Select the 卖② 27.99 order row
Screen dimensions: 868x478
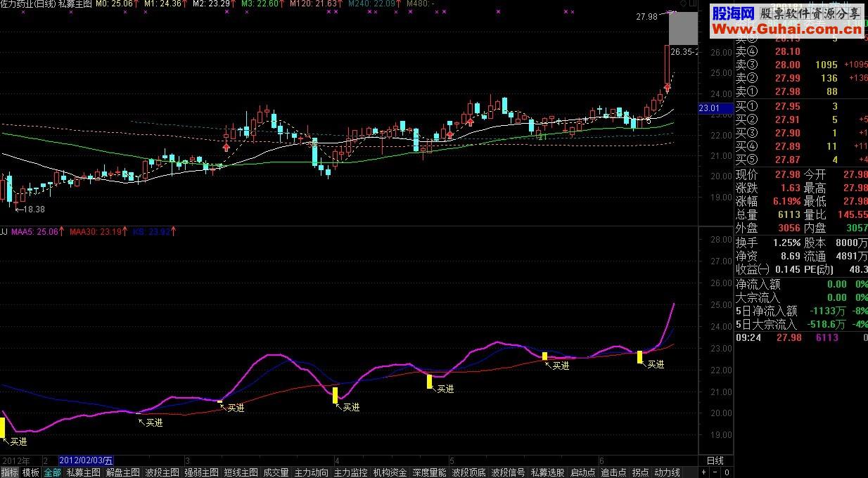point(801,78)
